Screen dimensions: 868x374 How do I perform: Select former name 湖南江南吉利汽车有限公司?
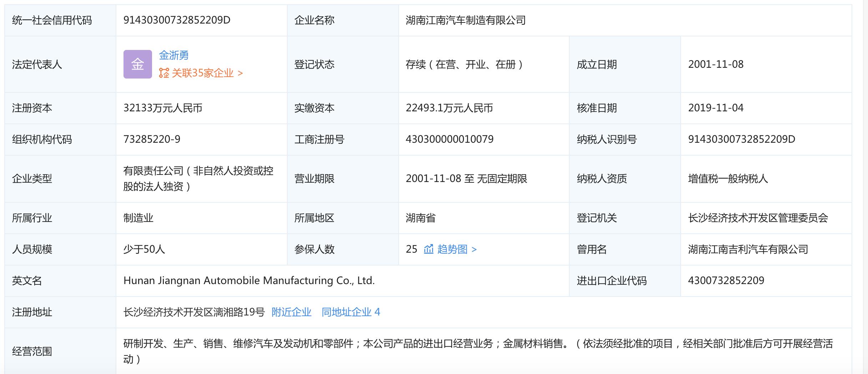(x=748, y=249)
